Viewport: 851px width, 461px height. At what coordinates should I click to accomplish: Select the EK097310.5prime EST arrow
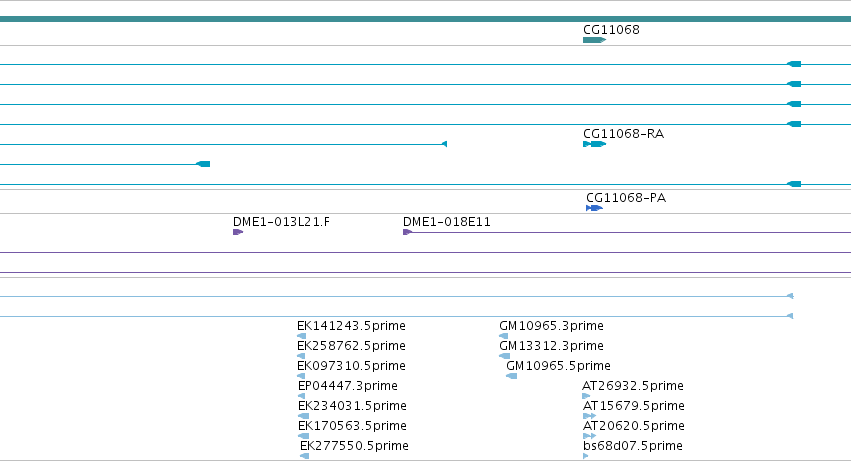(x=301, y=376)
